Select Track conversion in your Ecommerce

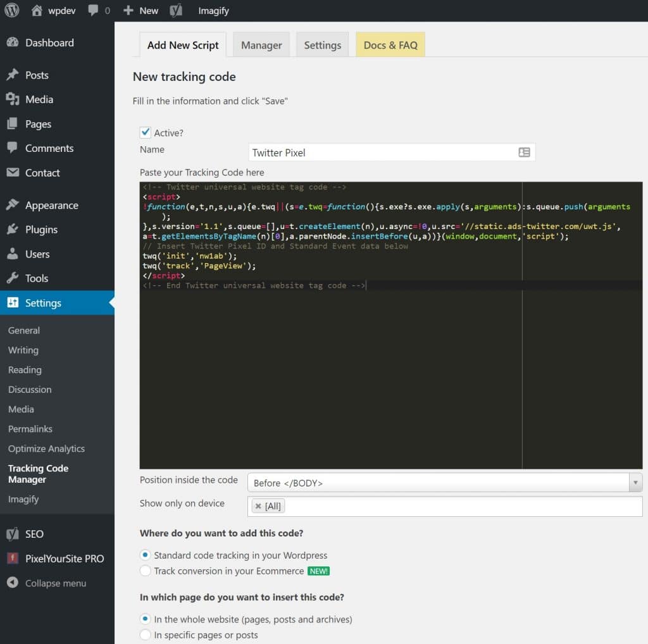[146, 571]
